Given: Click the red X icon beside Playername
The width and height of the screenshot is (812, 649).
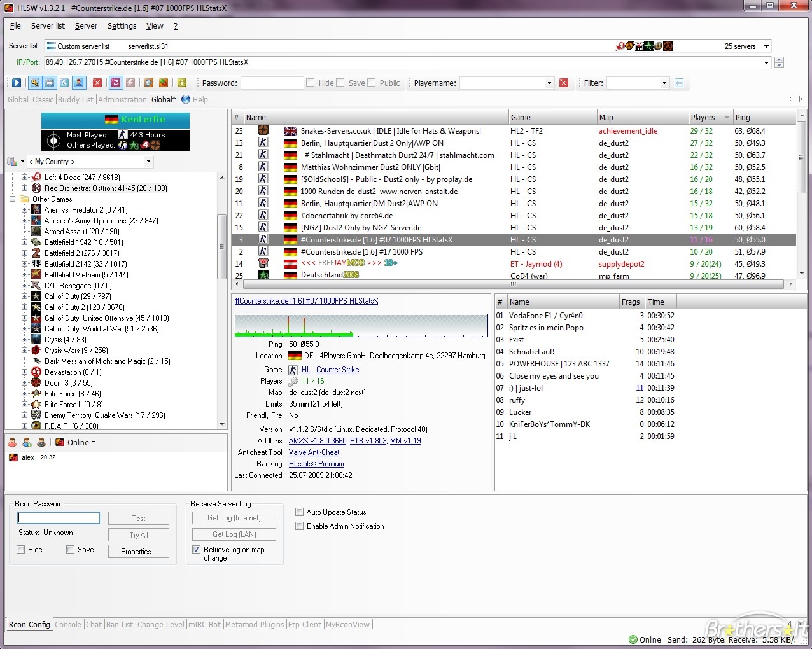Looking at the screenshot, I should [x=563, y=83].
